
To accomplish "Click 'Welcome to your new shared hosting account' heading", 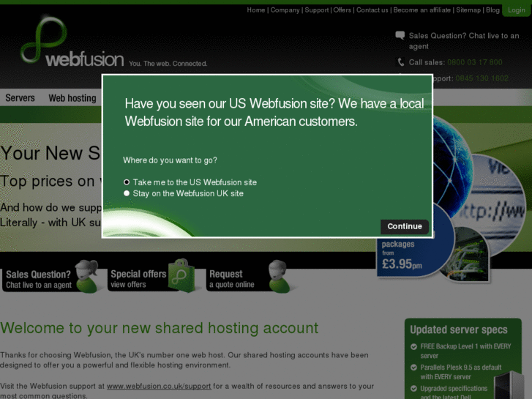I will point(159,328).
